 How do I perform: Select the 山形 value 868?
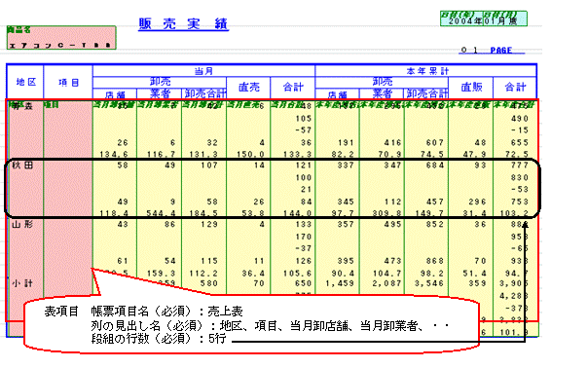click(434, 261)
